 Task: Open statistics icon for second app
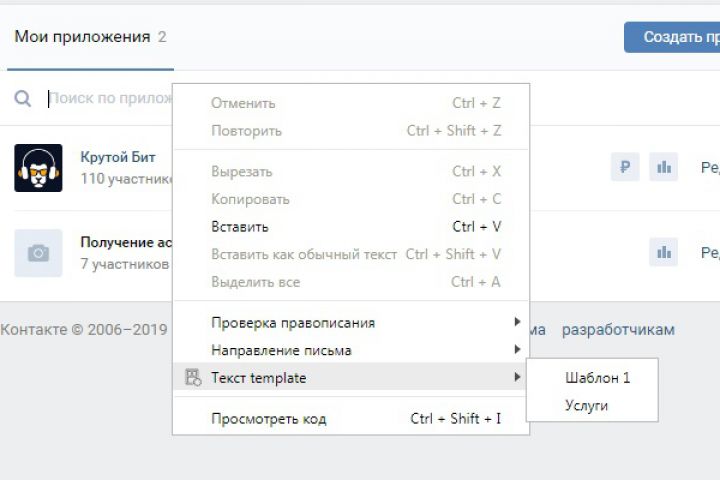click(x=663, y=253)
